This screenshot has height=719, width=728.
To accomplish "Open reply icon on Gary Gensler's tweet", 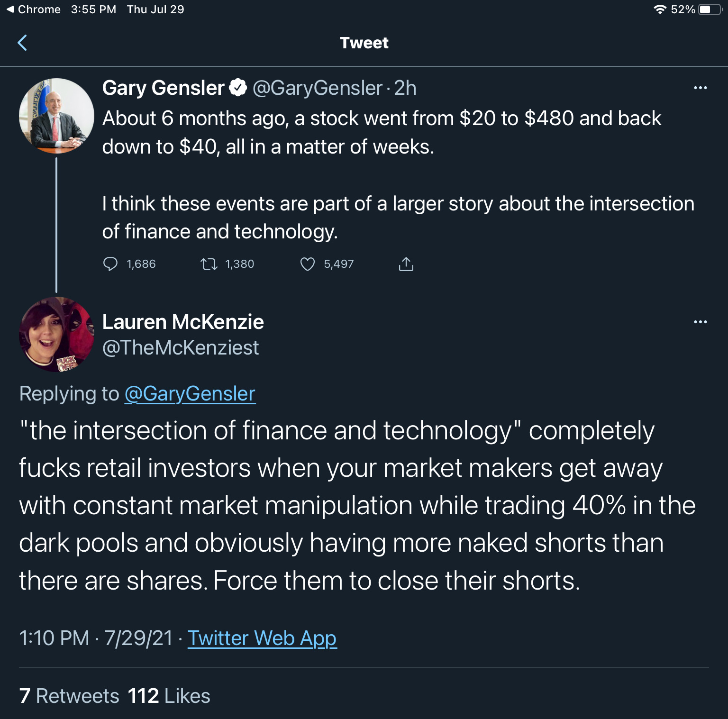I will coord(110,264).
